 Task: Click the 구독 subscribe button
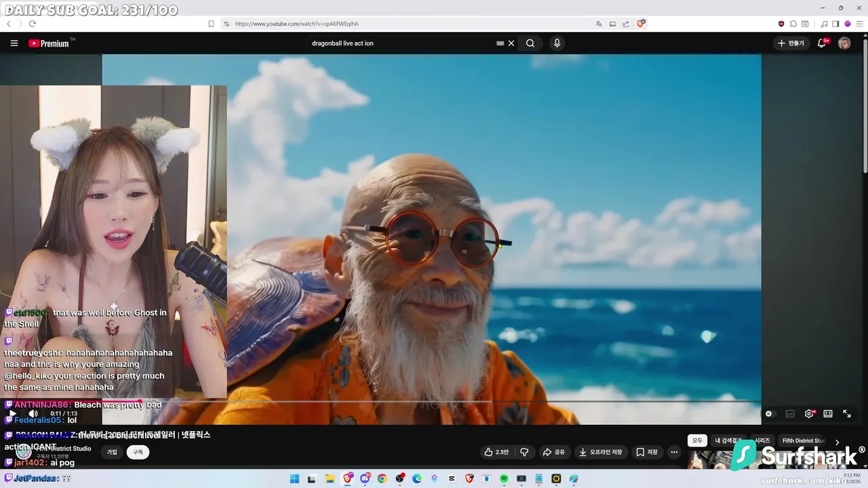pyautogui.click(x=138, y=452)
